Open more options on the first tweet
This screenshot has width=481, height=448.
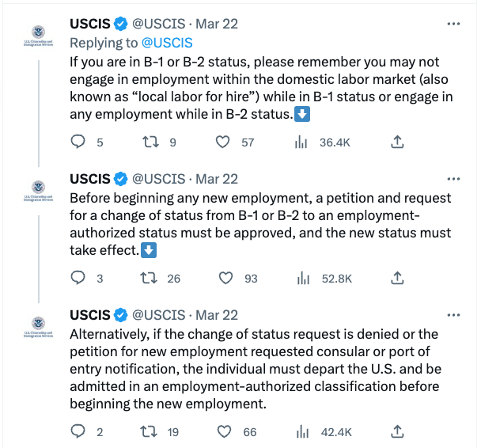pyautogui.click(x=453, y=24)
